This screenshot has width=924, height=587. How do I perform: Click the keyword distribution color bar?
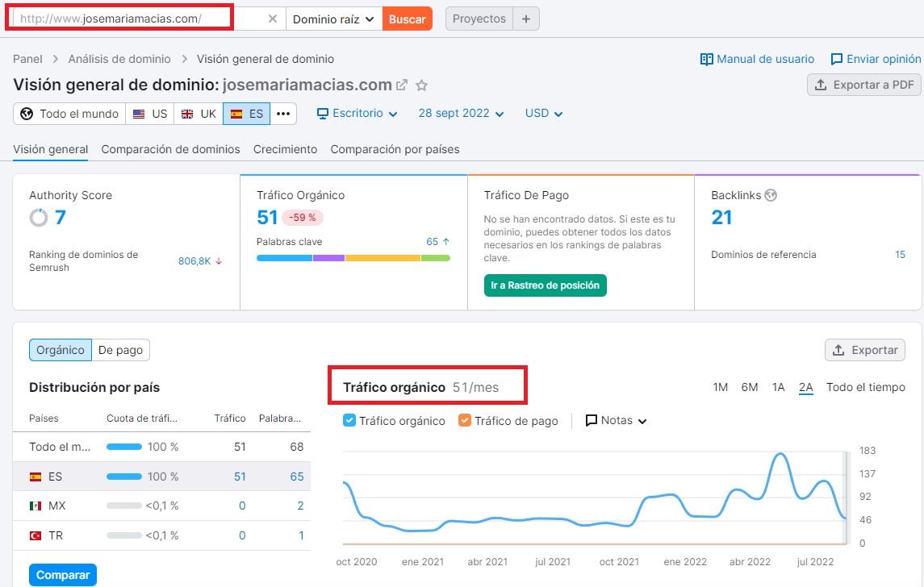[353, 258]
